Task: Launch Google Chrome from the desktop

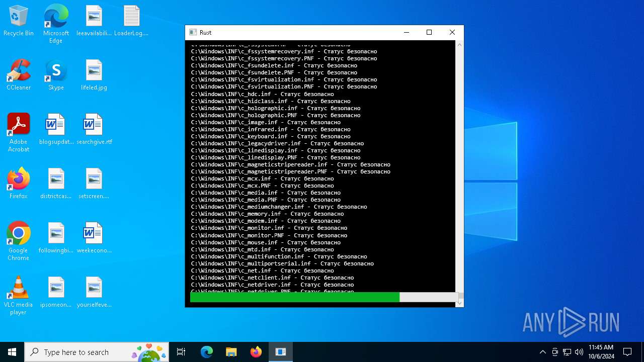Action: tap(19, 241)
